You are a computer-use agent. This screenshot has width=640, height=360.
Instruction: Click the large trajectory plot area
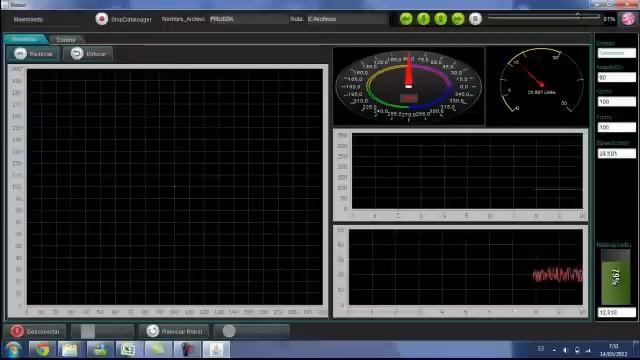[x=175, y=187]
